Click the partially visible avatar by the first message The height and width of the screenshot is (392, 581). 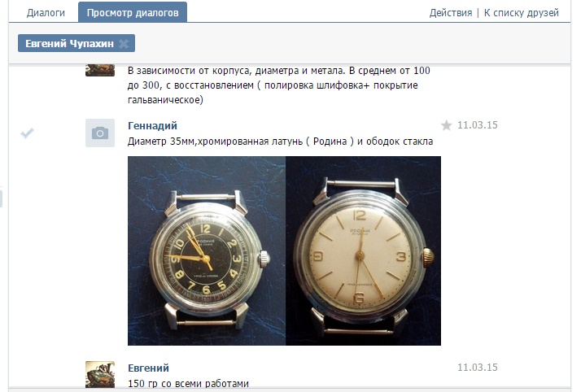[x=100, y=70]
